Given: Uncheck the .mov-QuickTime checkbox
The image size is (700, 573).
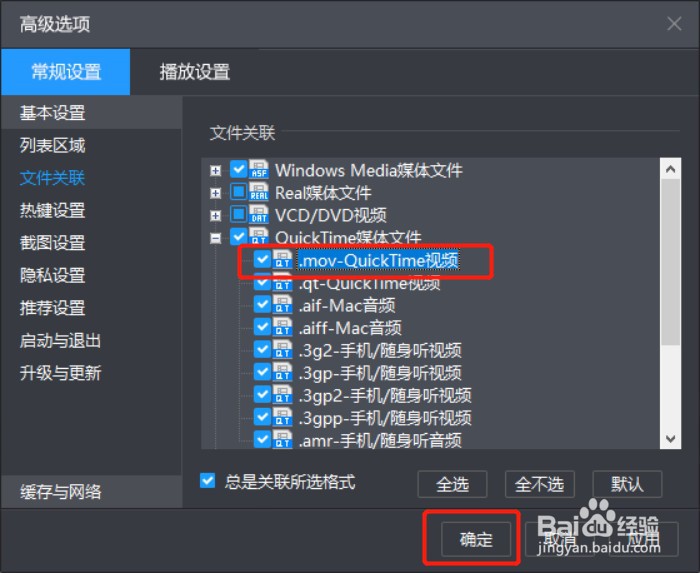Looking at the screenshot, I should (262, 259).
